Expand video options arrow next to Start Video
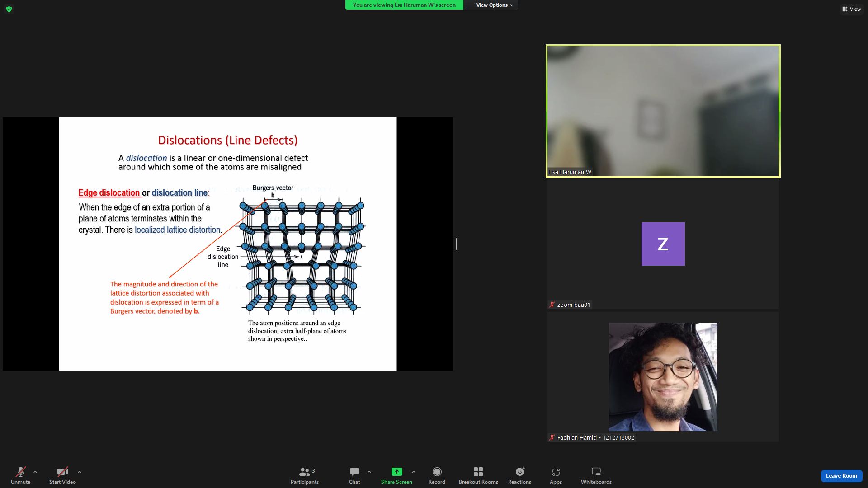This screenshot has height=488, width=868. [x=80, y=472]
